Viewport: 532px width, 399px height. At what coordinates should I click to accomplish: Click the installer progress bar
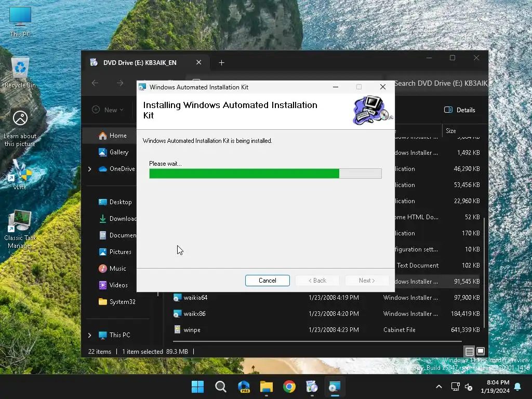(265, 174)
